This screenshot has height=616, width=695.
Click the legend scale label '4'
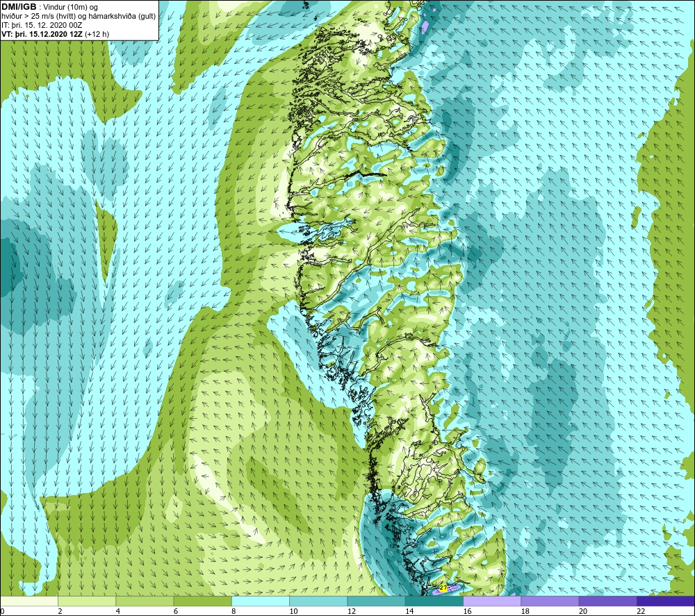pyautogui.click(x=118, y=611)
